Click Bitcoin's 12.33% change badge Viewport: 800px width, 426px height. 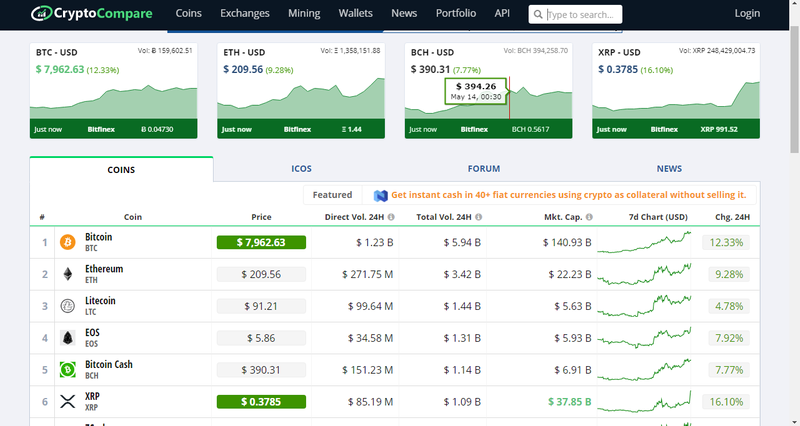(x=726, y=242)
